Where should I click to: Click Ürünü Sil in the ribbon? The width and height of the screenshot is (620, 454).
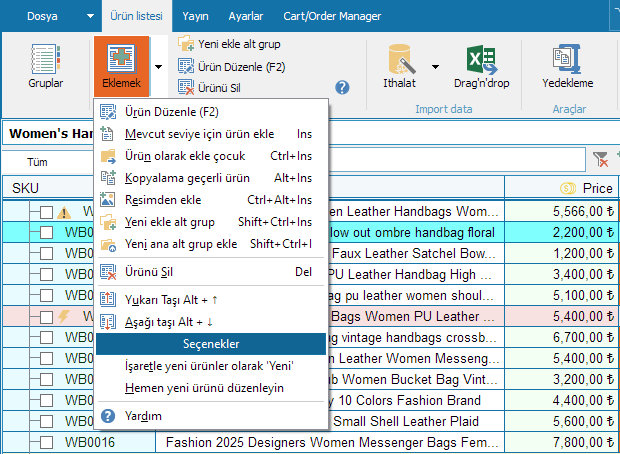(x=210, y=88)
